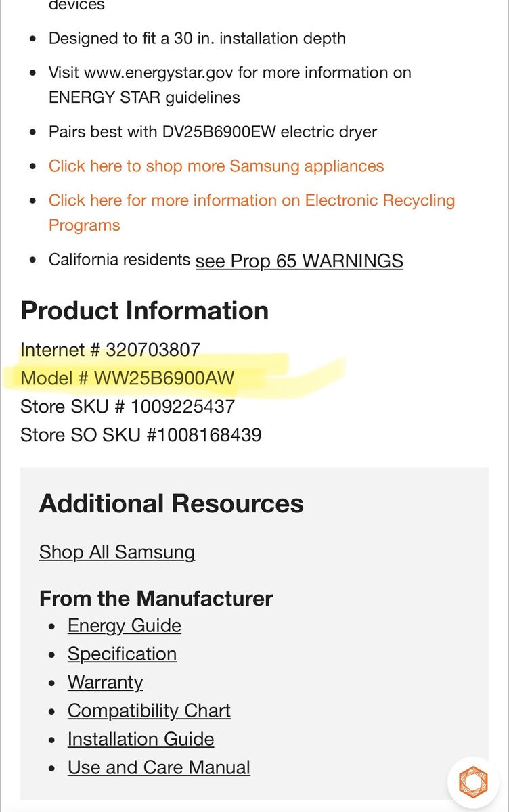
Task: Click the Specification link
Action: point(122,654)
